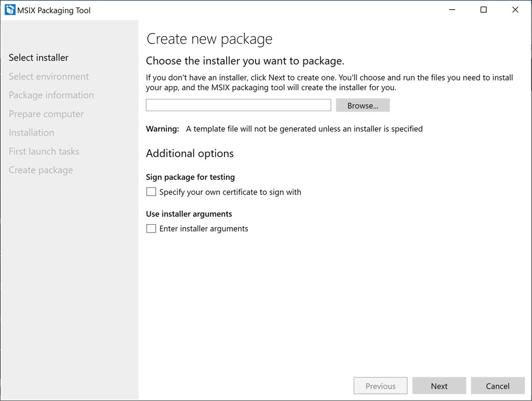Click Previous to go back

pos(380,386)
